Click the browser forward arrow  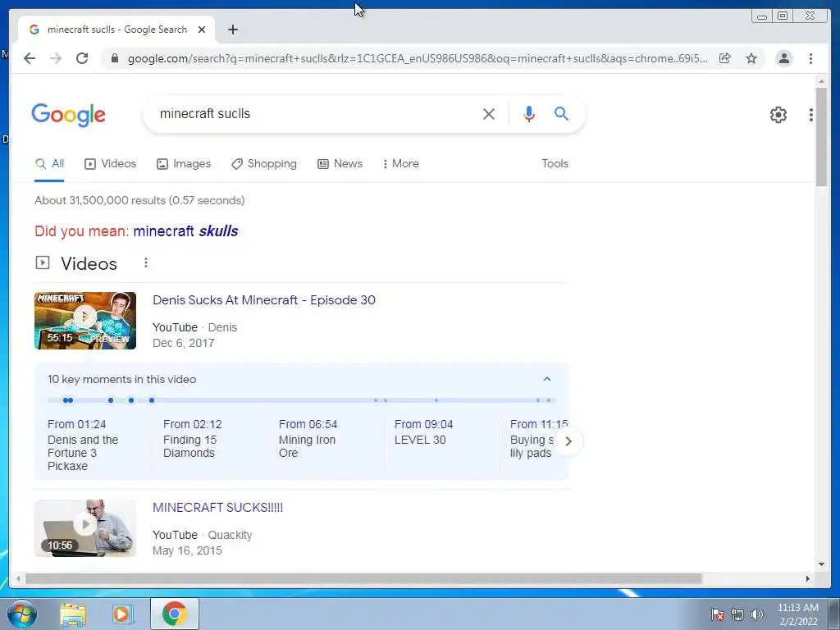tap(56, 58)
